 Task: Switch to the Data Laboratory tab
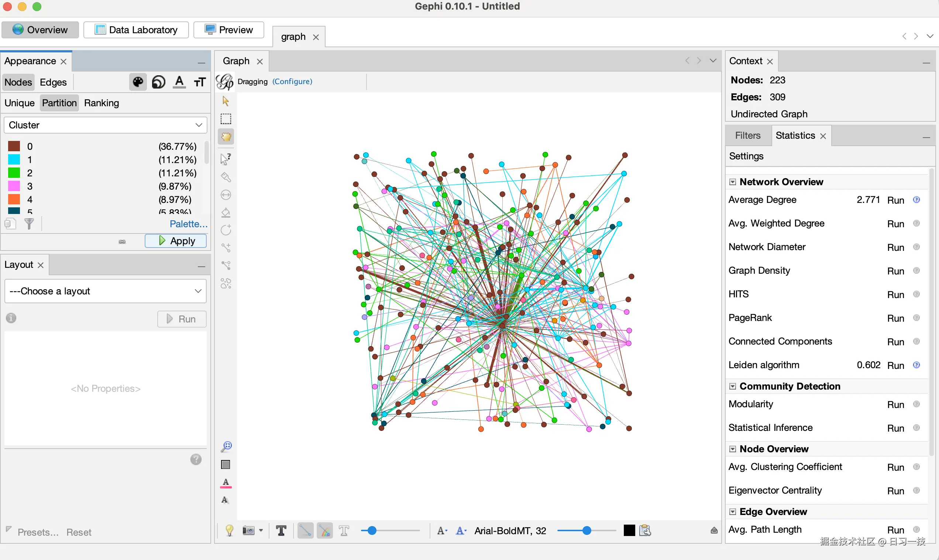136,30
